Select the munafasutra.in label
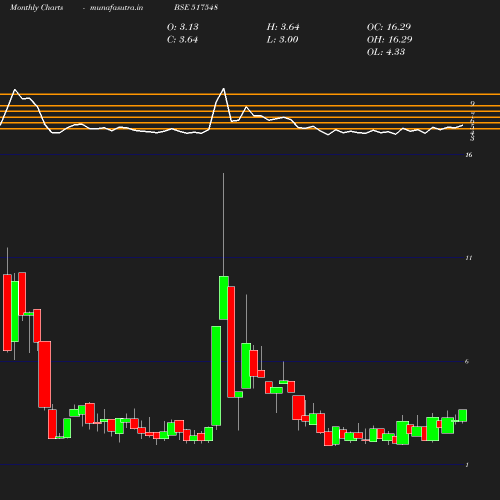 116,7
